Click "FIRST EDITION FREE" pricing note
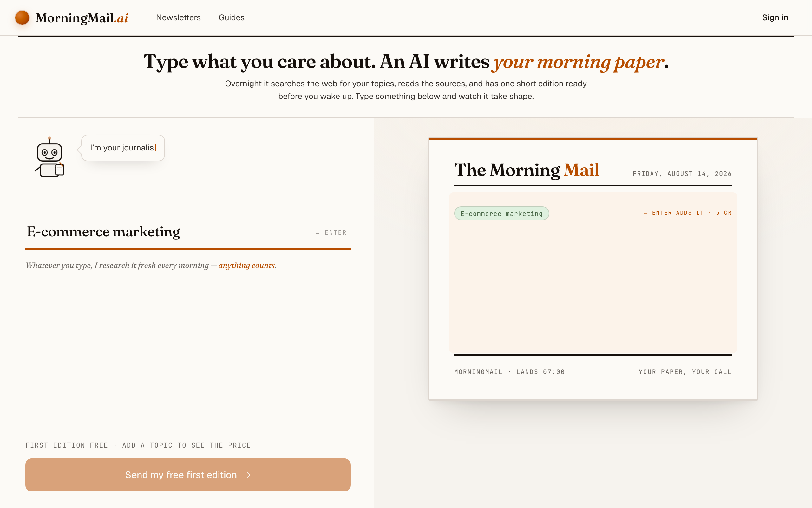This screenshot has height=508, width=812. point(67,445)
